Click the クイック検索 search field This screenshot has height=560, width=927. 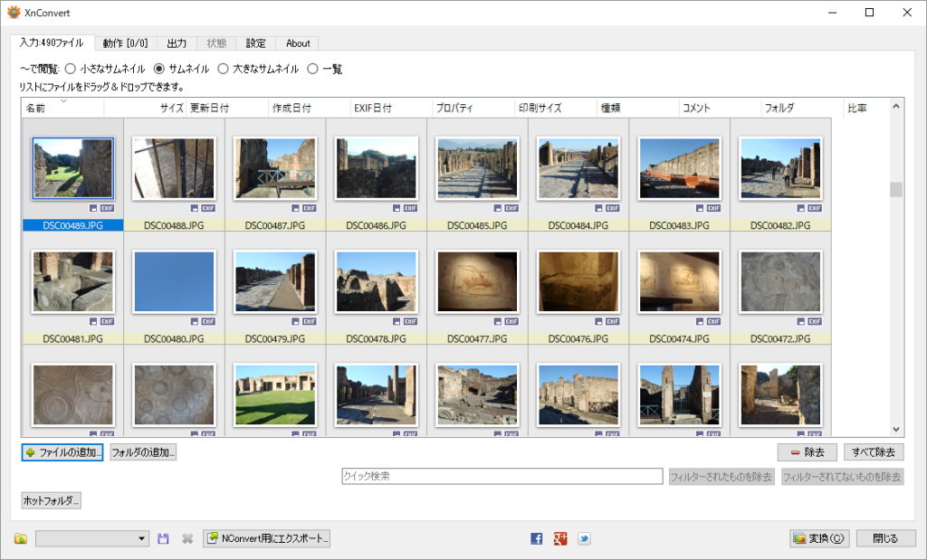coord(502,476)
